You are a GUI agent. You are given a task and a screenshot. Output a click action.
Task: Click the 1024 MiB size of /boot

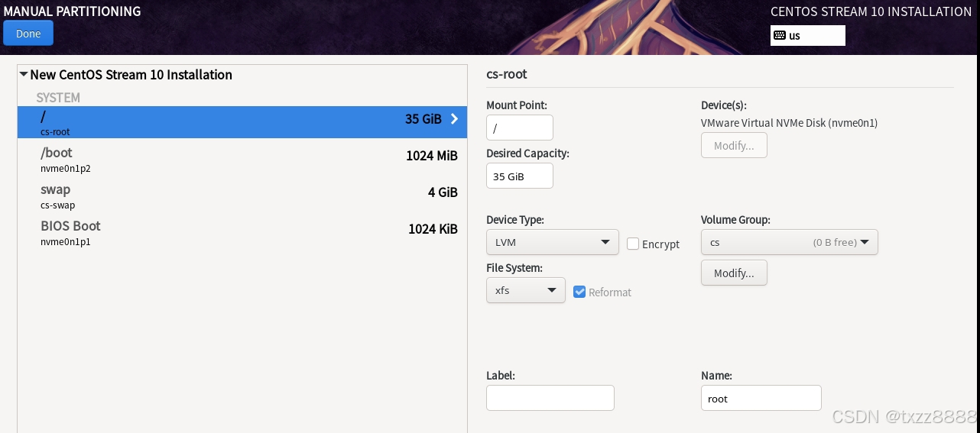pyautogui.click(x=432, y=156)
